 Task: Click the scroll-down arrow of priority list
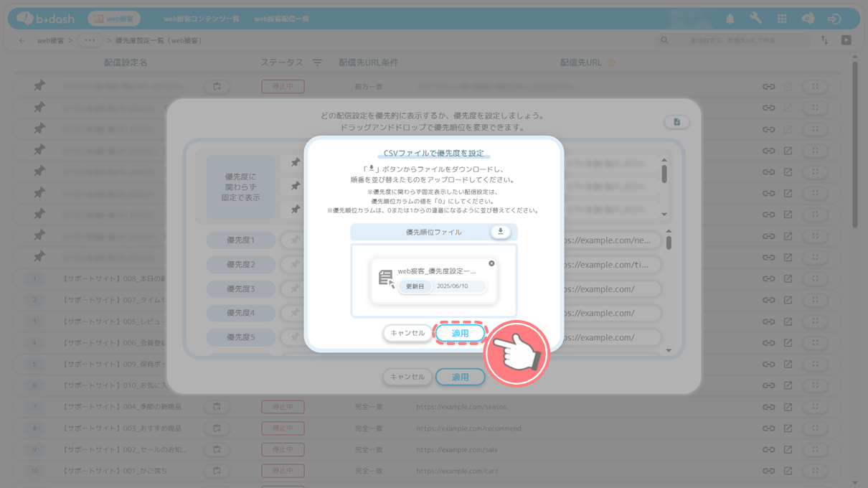[669, 350]
